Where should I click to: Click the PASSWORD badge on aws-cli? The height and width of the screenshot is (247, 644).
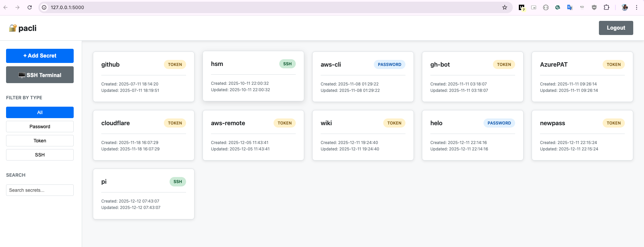(390, 65)
